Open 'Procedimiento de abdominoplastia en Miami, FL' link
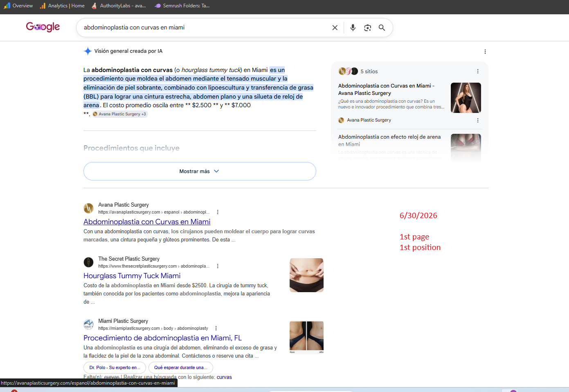The height and width of the screenshot is (392, 569). (x=162, y=338)
